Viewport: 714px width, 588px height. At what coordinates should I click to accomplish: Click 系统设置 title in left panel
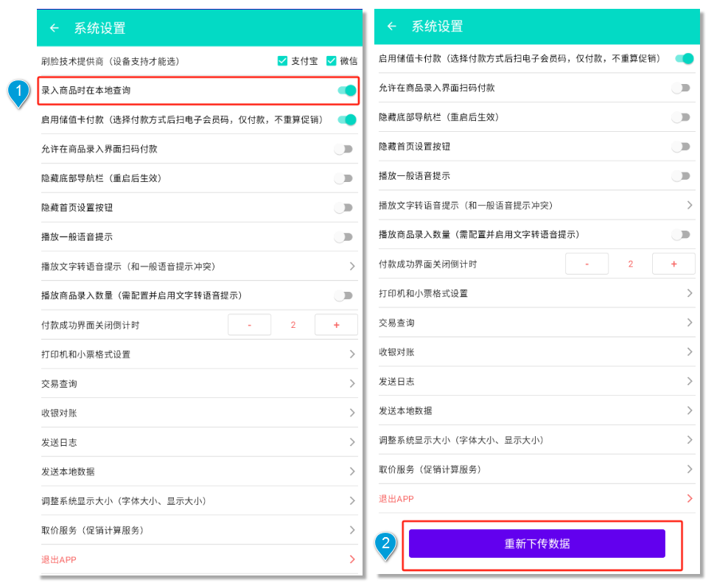coord(99,28)
